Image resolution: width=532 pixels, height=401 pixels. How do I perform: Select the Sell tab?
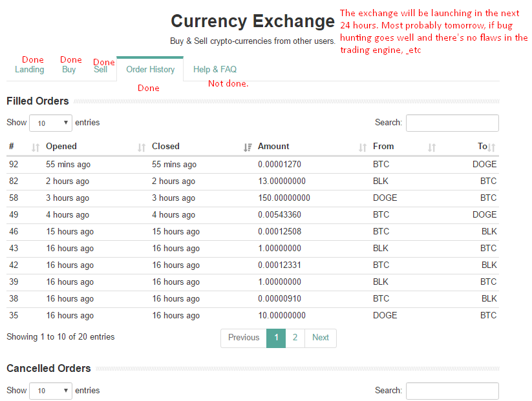(x=100, y=70)
